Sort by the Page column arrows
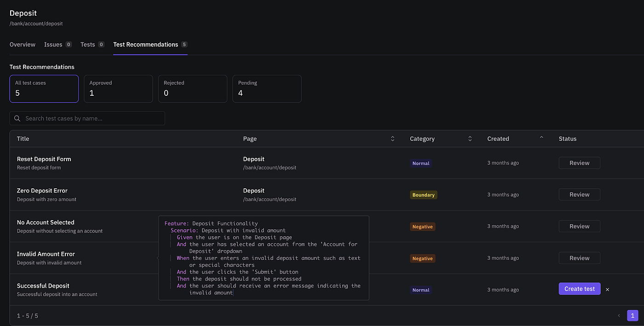The height and width of the screenshot is (326, 644). 393,139
